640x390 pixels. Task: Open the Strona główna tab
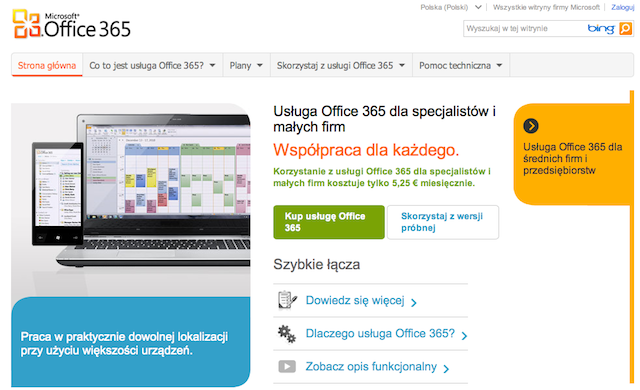click(47, 65)
